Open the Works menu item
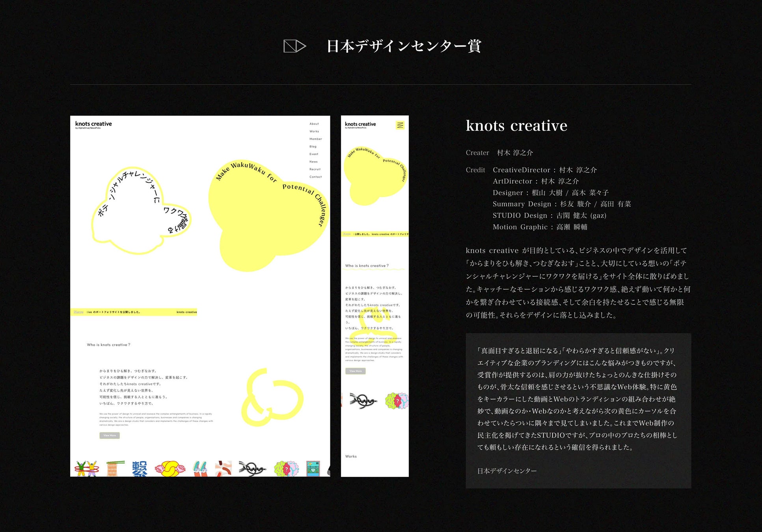The image size is (762, 532). tap(314, 131)
